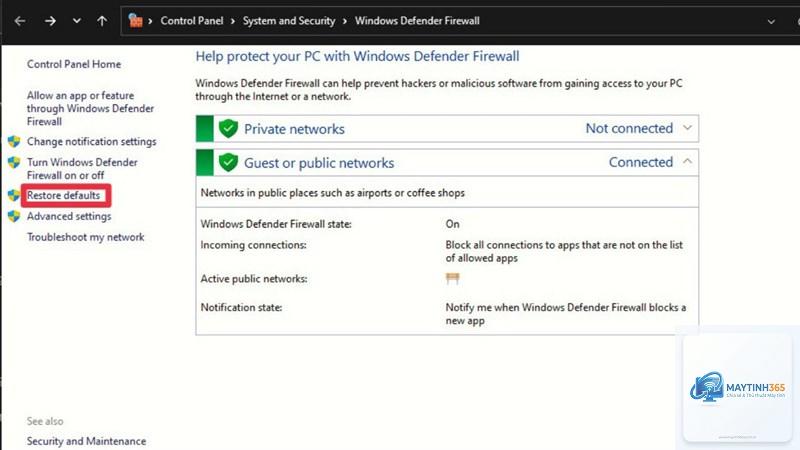Go back with the left arrow button
Image resolution: width=800 pixels, height=450 pixels.
tap(20, 21)
